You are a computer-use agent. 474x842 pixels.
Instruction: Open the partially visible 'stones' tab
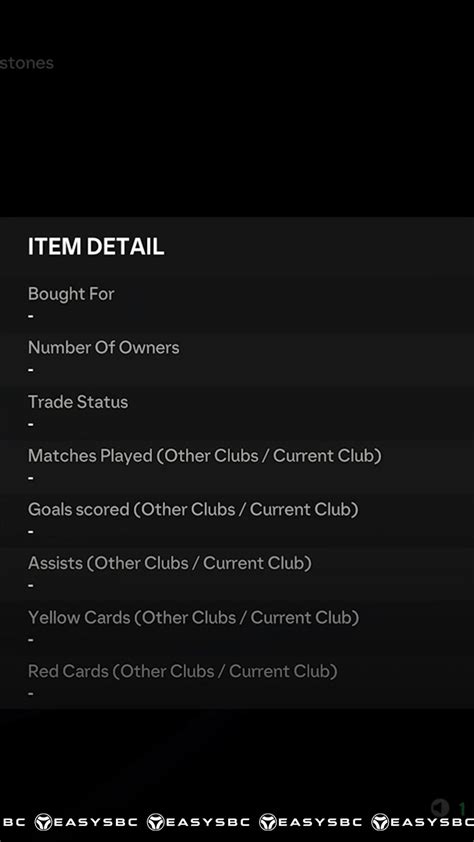[x=26, y=63]
